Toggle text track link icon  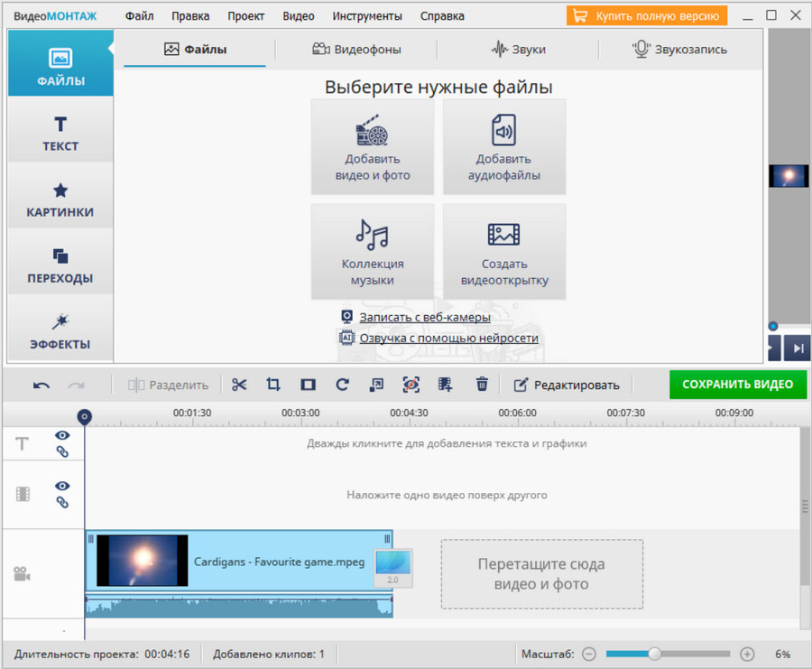pyautogui.click(x=62, y=451)
